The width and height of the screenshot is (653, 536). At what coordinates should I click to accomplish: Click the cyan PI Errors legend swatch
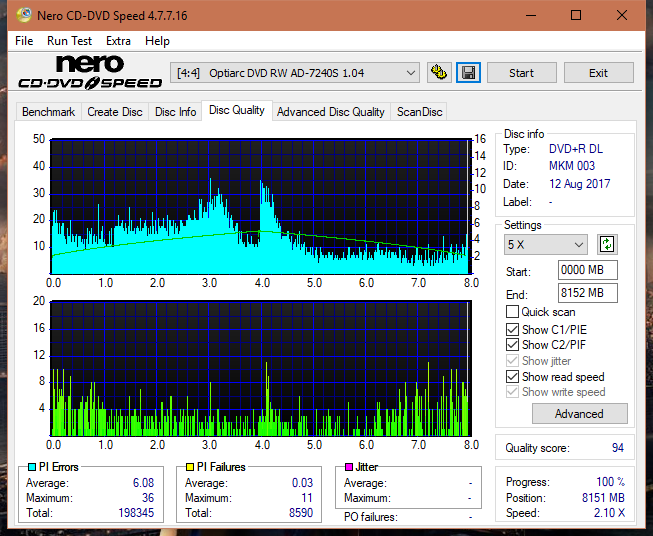(x=32, y=467)
